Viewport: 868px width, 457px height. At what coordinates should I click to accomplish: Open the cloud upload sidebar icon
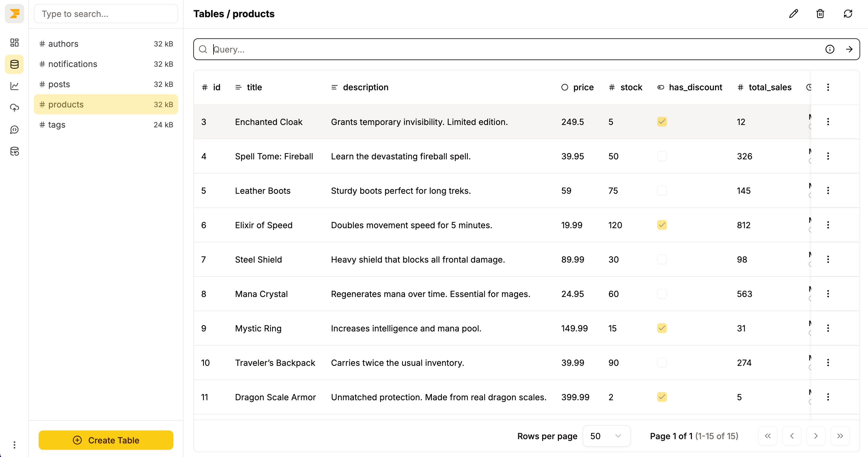(14, 108)
